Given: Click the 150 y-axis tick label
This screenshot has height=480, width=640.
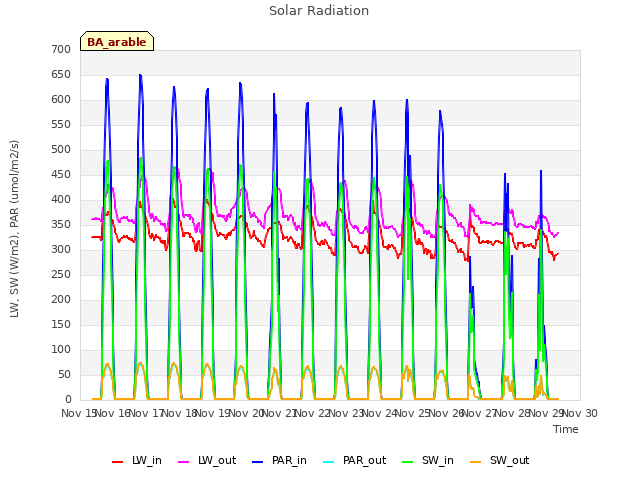Looking at the screenshot, I should 61,324.
